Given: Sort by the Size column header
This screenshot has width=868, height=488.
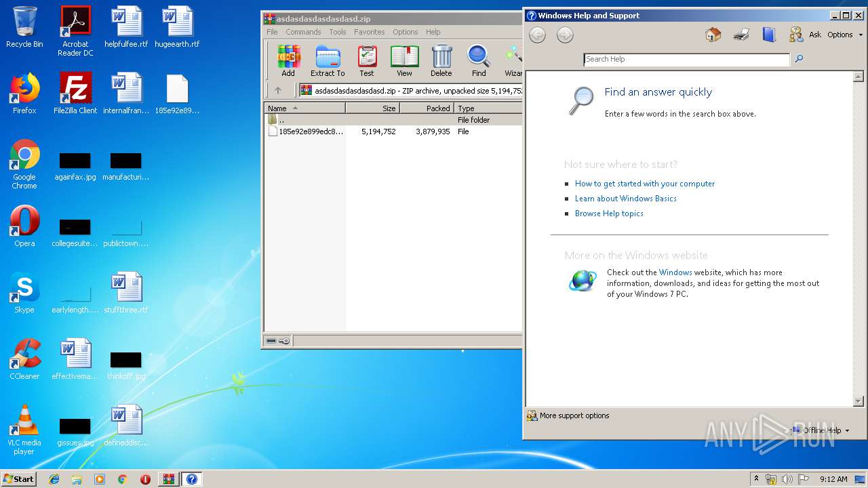Looking at the screenshot, I should (372, 108).
